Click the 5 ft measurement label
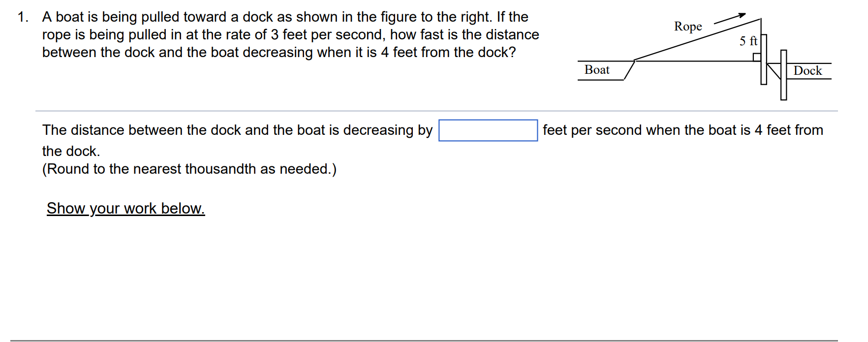 click(x=748, y=42)
